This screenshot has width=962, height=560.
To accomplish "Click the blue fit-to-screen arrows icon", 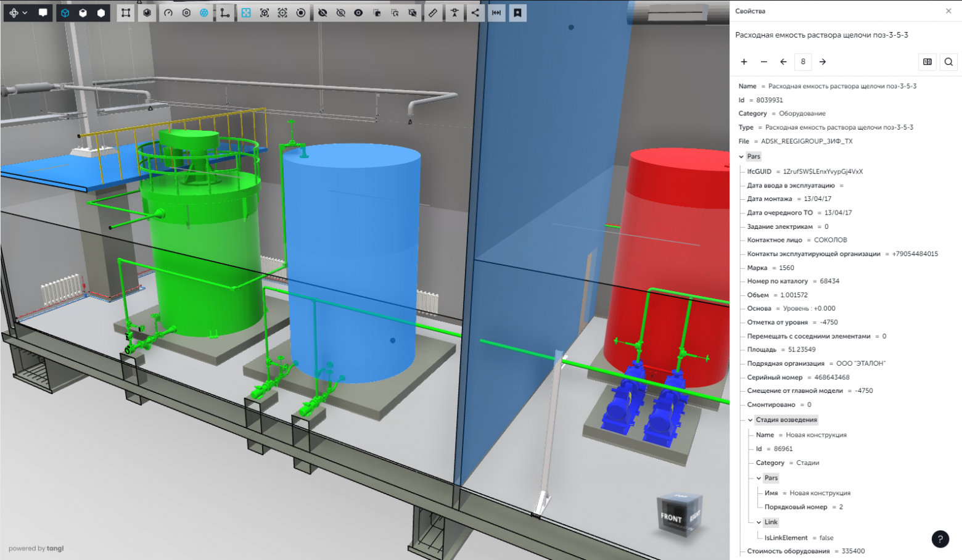I will (246, 12).
